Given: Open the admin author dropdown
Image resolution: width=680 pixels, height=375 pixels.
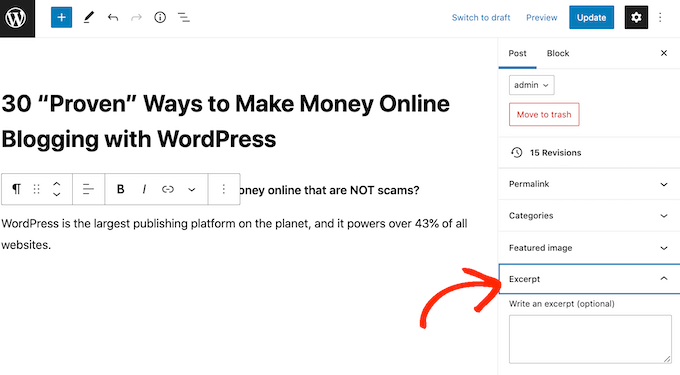Looking at the screenshot, I should [x=532, y=85].
